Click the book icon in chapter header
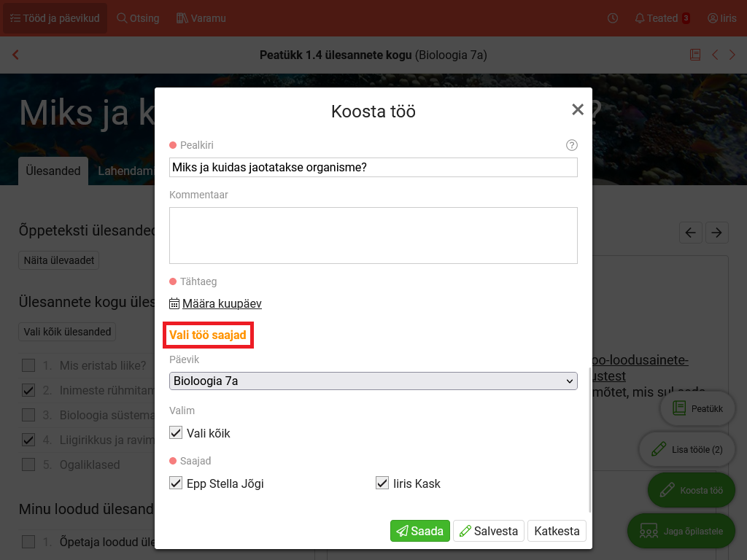The width and height of the screenshot is (747, 560). (x=695, y=55)
